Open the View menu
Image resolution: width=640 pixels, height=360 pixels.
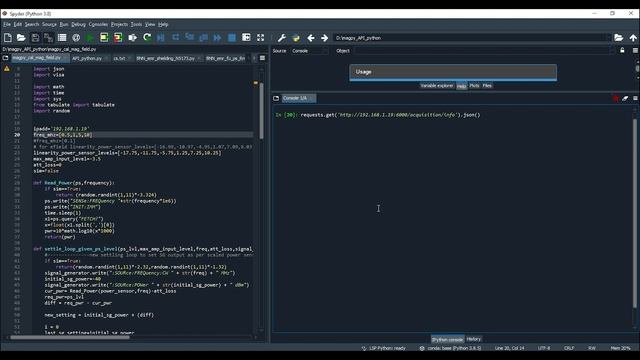pos(150,24)
